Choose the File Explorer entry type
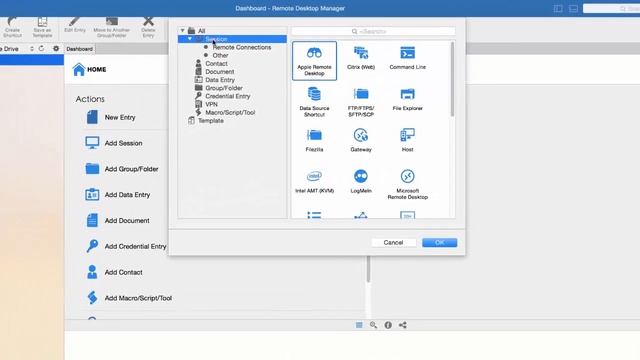This screenshot has height=360, width=640. (407, 99)
